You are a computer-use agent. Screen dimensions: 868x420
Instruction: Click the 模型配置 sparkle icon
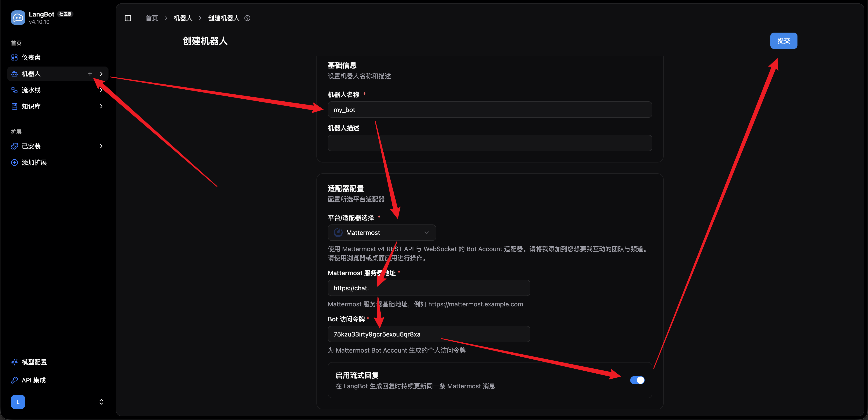click(14, 362)
